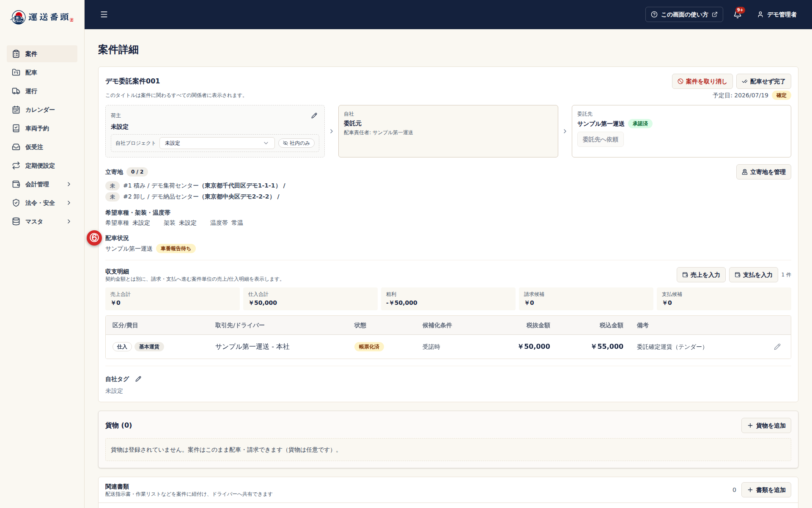The height and width of the screenshot is (508, 812).
Task: Click the 仮受注 inbox icon
Action: click(x=16, y=147)
